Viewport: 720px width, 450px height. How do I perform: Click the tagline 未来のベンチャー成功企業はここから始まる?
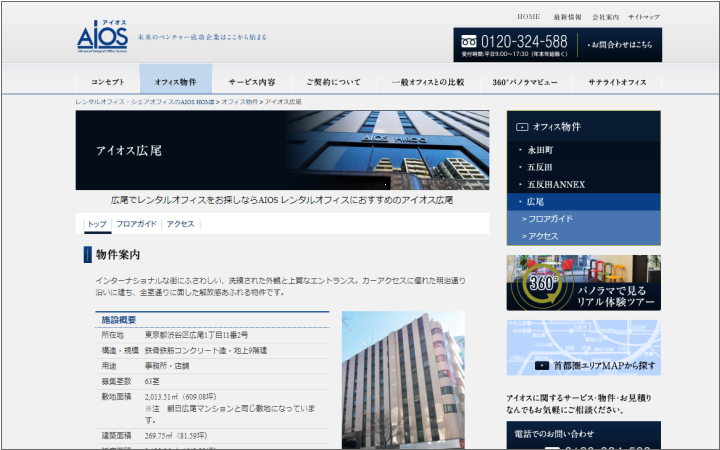[202, 37]
